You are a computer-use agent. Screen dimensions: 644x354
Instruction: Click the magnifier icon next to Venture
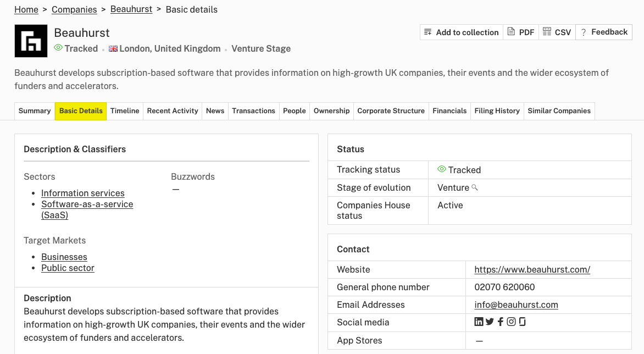pos(475,187)
